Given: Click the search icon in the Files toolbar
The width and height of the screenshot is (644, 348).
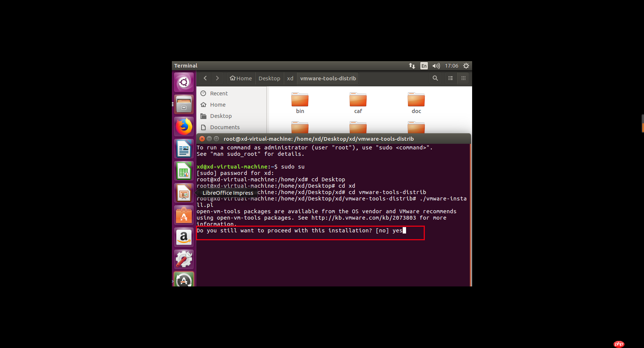Looking at the screenshot, I should coord(435,78).
